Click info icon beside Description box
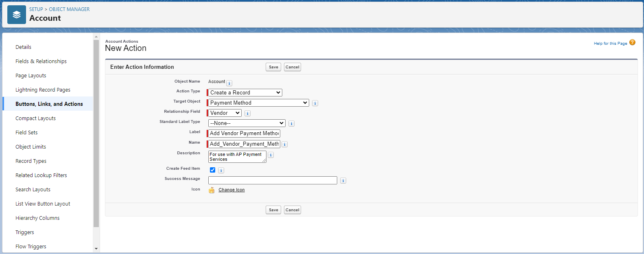 pyautogui.click(x=271, y=155)
